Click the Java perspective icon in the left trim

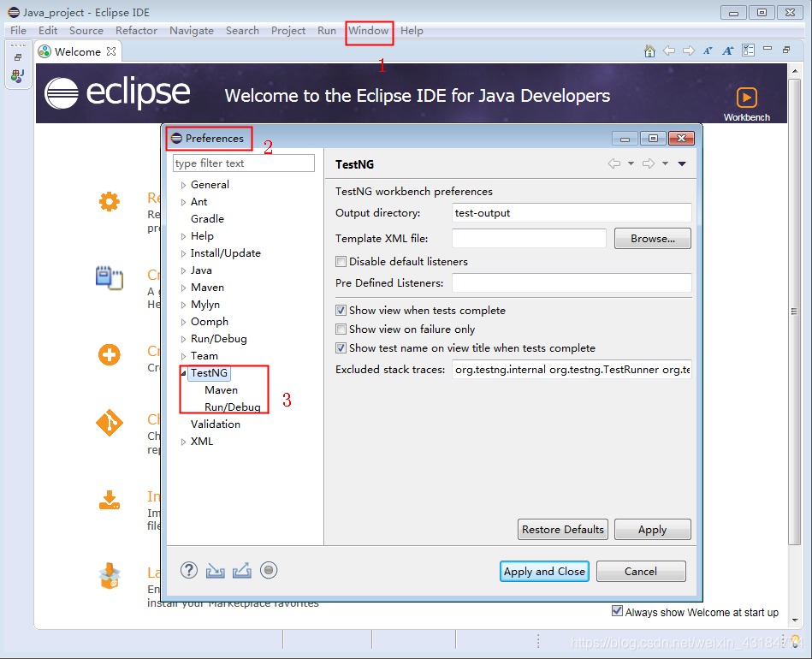point(17,75)
